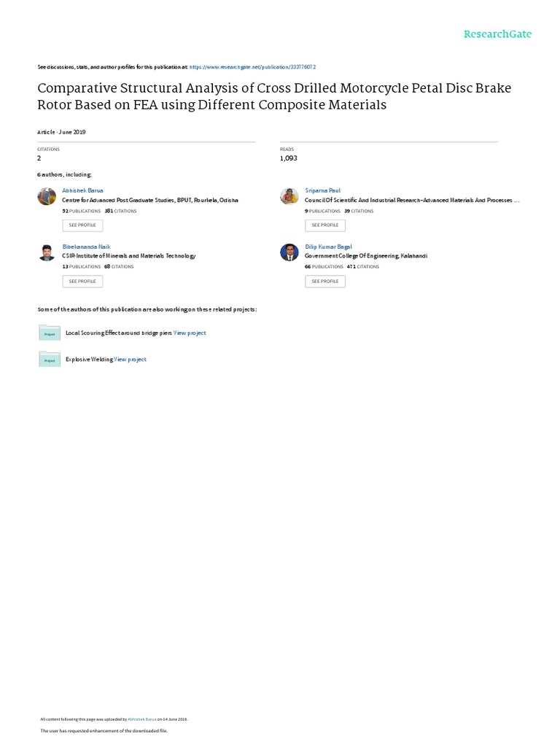Image resolution: width=560 pixels, height=747 pixels.
Task: Open Dilip Kumar Bagal's profile photo
Action: tap(289, 252)
